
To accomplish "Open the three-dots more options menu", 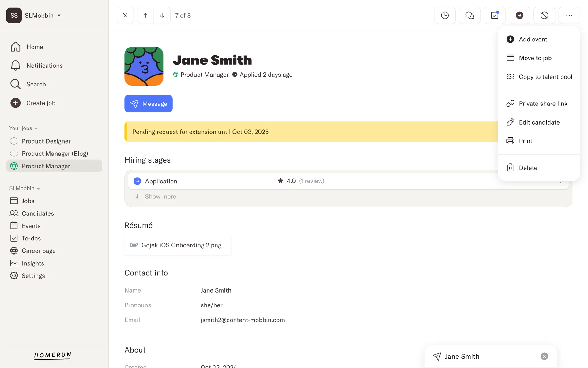I will tap(569, 15).
